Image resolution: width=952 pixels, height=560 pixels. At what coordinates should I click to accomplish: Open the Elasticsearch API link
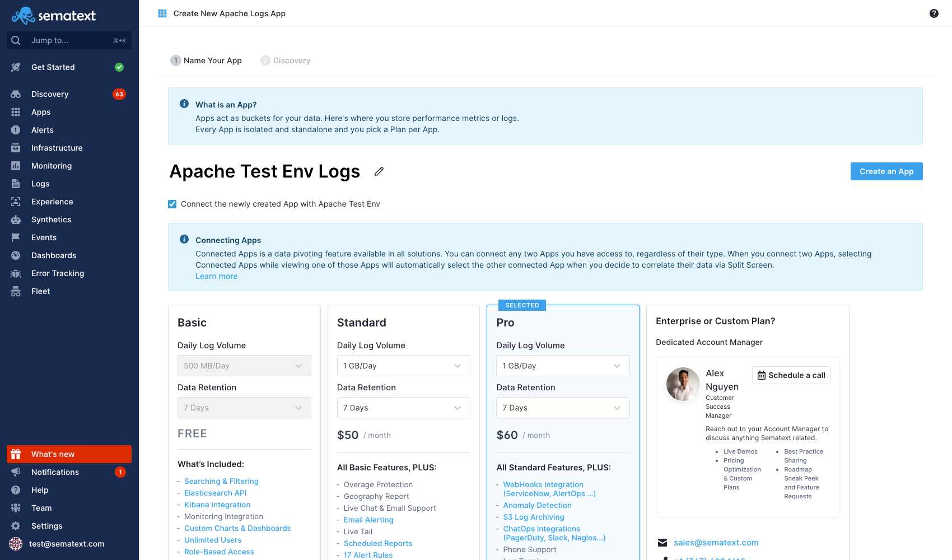(x=216, y=493)
